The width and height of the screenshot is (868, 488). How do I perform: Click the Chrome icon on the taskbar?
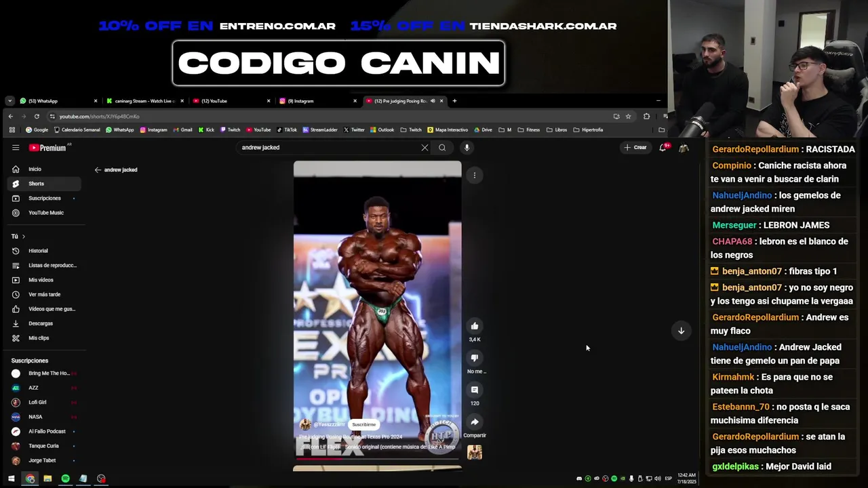tap(30, 479)
